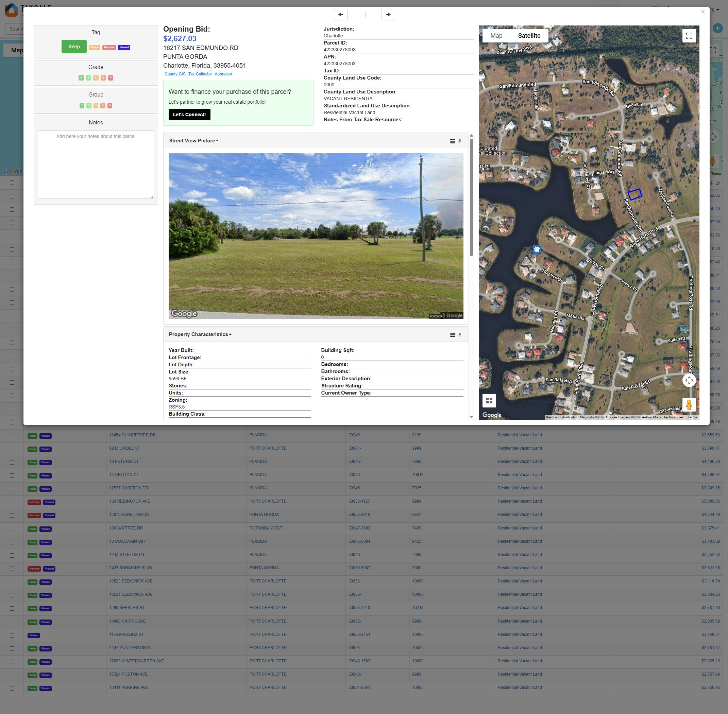The height and width of the screenshot is (714, 728).
Task: Switch map to Map view tab
Action: (496, 36)
